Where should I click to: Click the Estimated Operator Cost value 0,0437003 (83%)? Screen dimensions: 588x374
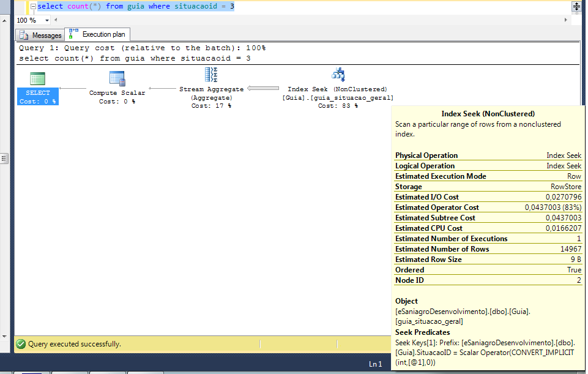pyautogui.click(x=553, y=208)
